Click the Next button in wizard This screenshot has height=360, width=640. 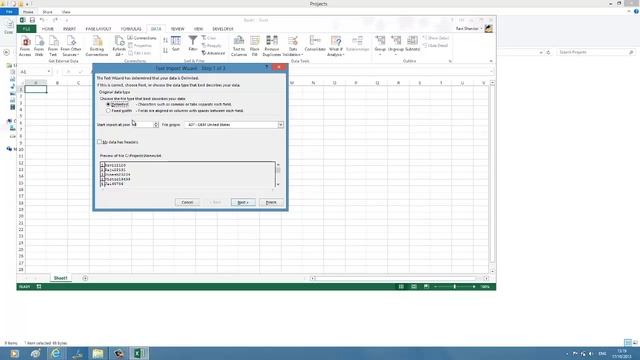243,202
